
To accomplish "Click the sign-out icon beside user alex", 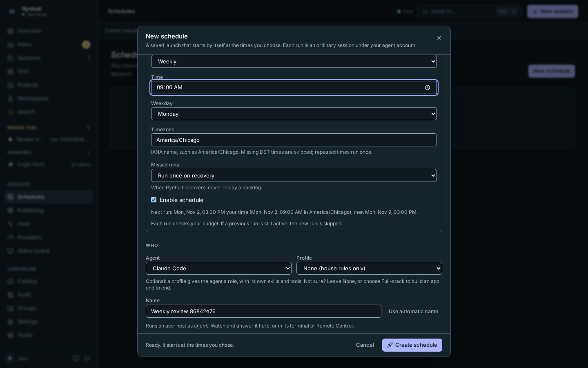I will click(87, 359).
